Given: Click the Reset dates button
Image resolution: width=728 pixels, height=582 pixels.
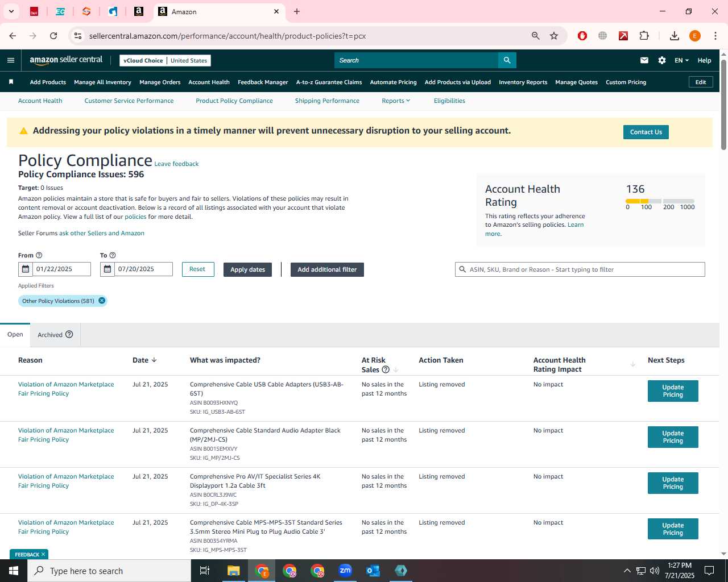Looking at the screenshot, I should (x=198, y=269).
